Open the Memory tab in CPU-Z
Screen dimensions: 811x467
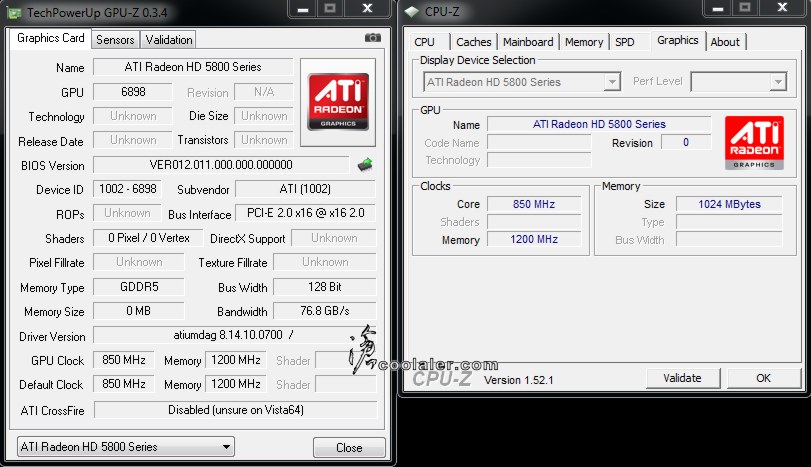coord(584,42)
